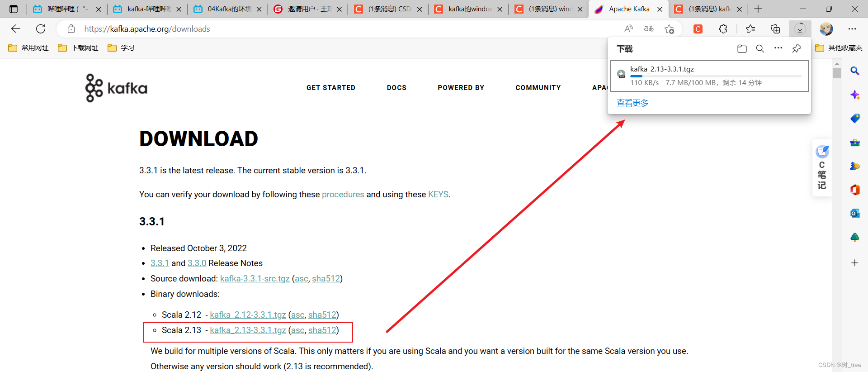Image resolution: width=868 pixels, height=372 pixels.
Task: Open the sidebar tools briefcase icon
Action: (854, 143)
